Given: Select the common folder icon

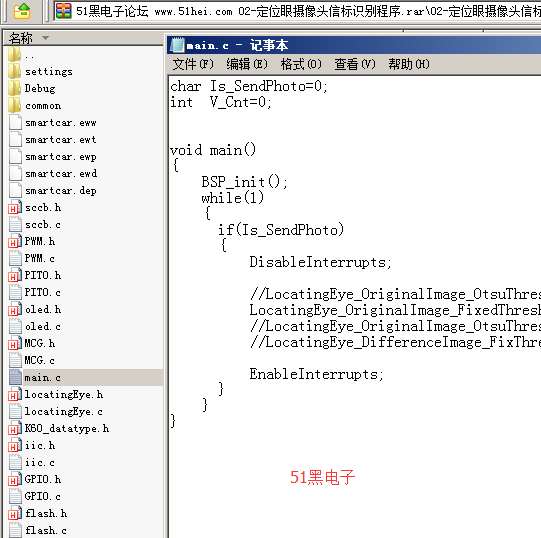Looking at the screenshot, I should (15, 105).
